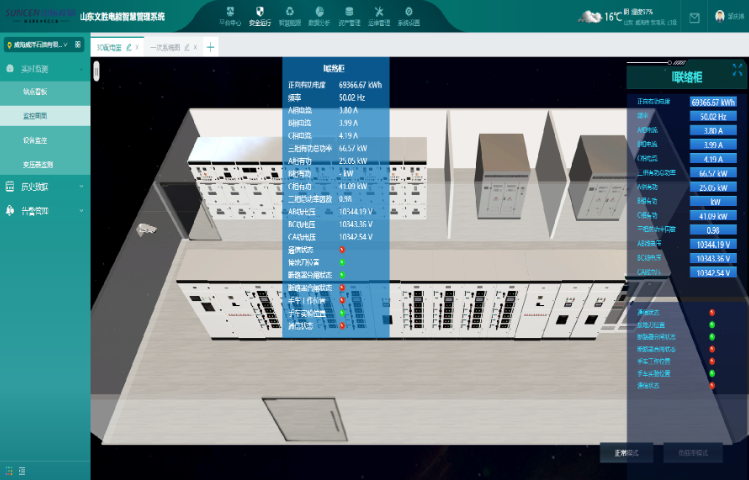
Task: Click the vertical scrollbar handle in 3D view
Action: click(96, 71)
